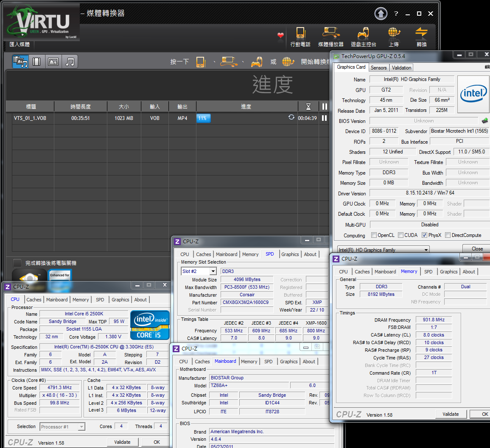
Task: Filter by video filmstrip icon
Action: tap(36, 61)
